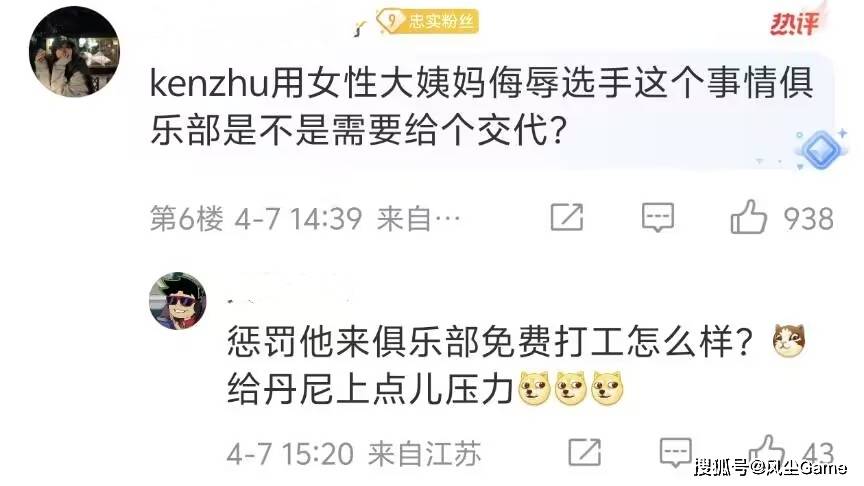864x486 pixels.
Task: Expand the truncated 来自… location text
Action: pos(418,219)
